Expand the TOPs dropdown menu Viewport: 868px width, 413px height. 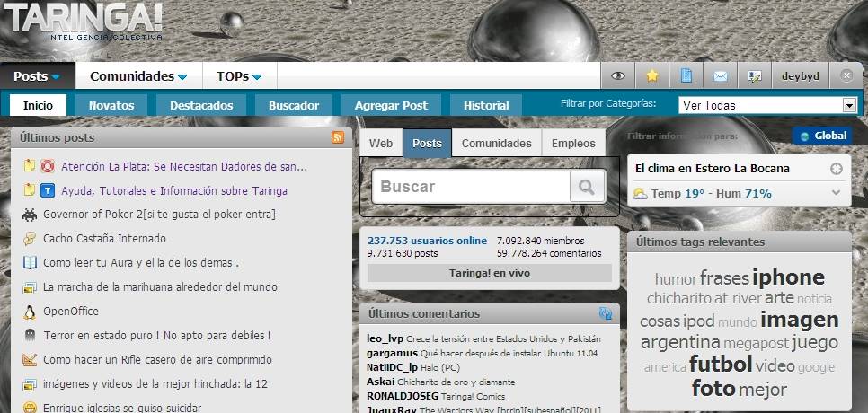[257, 77]
